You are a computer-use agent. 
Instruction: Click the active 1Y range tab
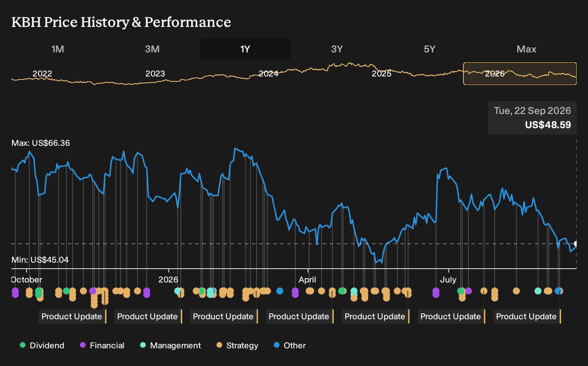pyautogui.click(x=245, y=49)
